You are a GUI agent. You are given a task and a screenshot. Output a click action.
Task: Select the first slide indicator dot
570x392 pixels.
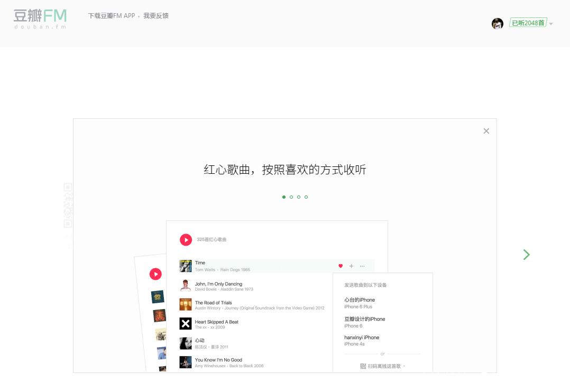[284, 197]
